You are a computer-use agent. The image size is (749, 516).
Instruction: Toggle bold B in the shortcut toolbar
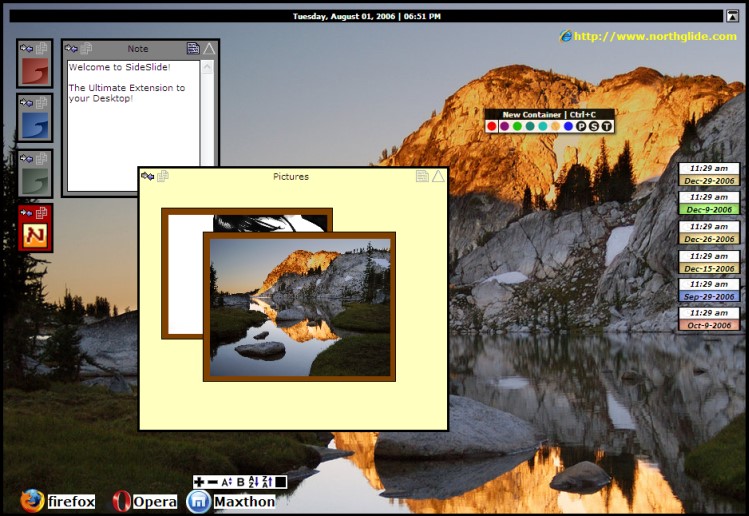pyautogui.click(x=240, y=482)
